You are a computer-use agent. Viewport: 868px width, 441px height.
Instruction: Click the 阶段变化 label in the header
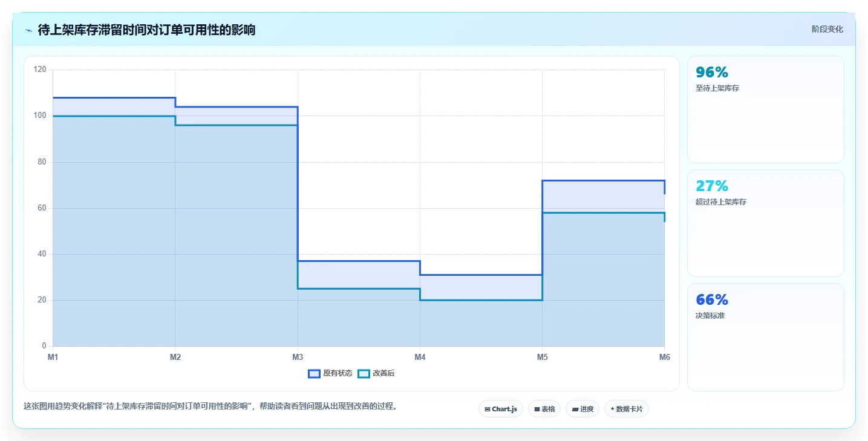tap(827, 30)
